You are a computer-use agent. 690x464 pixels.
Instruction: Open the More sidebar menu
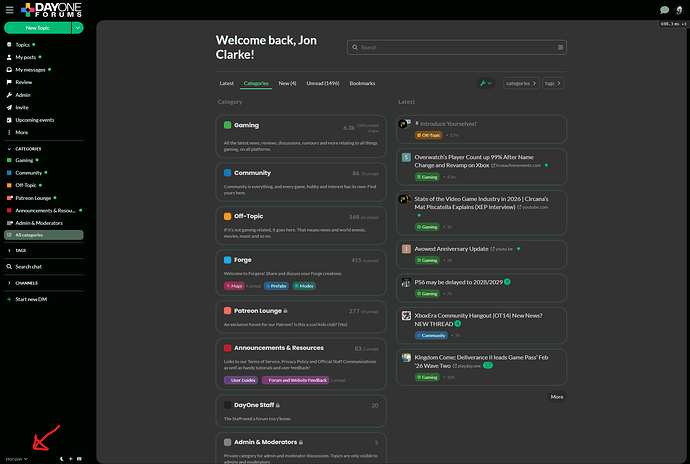pos(21,132)
